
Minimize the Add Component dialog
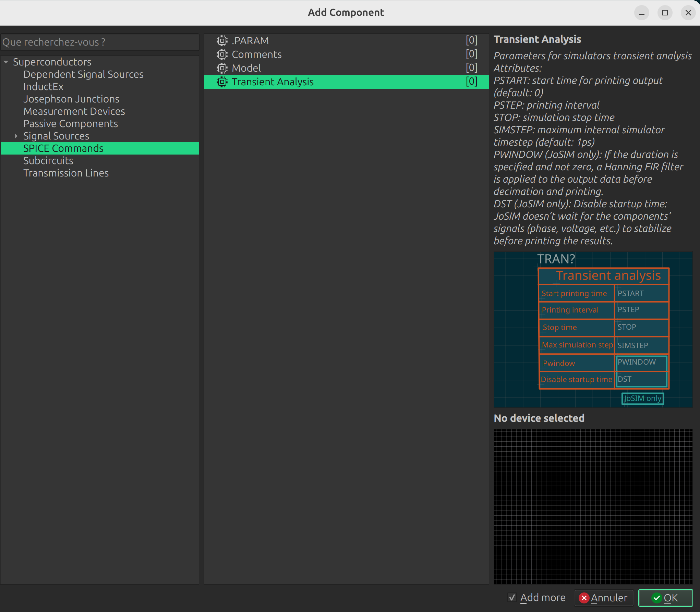tap(642, 13)
